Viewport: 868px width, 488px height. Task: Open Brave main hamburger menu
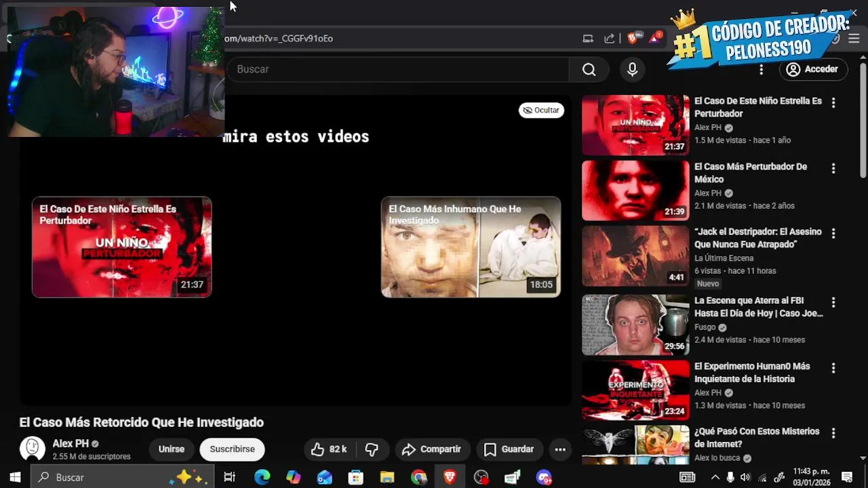[854, 39]
